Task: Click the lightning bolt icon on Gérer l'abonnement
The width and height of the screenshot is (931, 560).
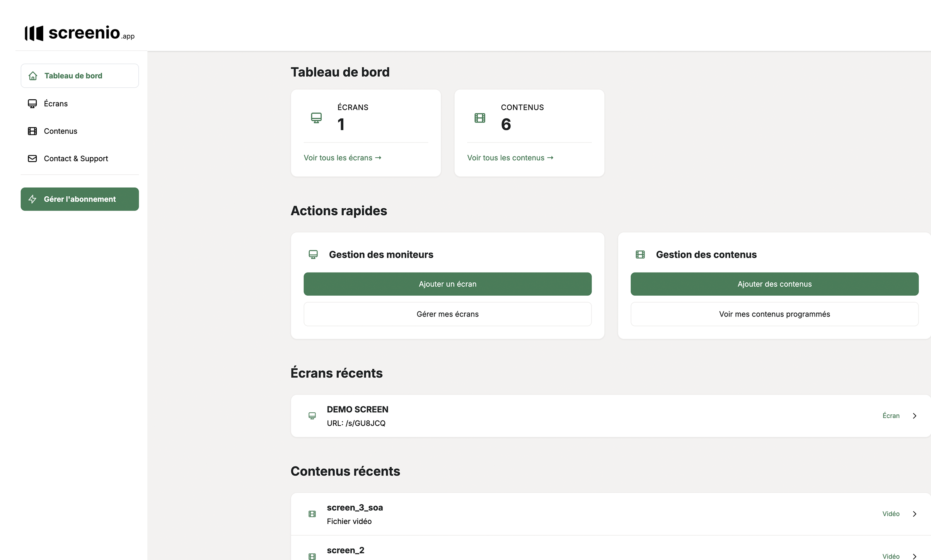Action: tap(32, 199)
